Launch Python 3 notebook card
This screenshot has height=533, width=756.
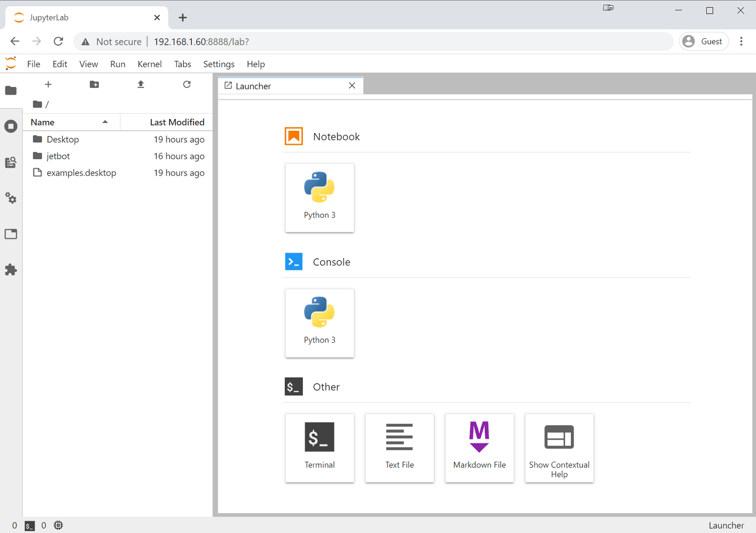319,198
